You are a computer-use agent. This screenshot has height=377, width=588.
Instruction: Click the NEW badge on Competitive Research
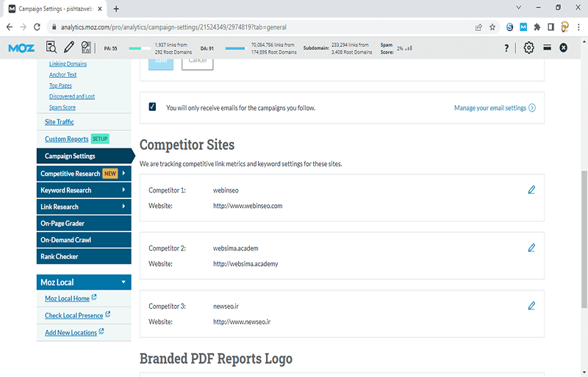(110, 173)
